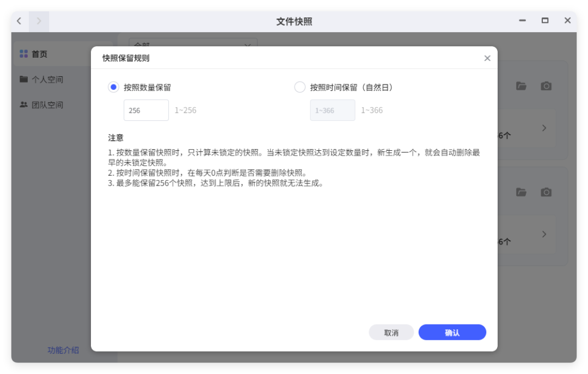Image resolution: width=588 pixels, height=374 pixels.
Task: Expand the upper card's right chevron
Action: (x=544, y=128)
